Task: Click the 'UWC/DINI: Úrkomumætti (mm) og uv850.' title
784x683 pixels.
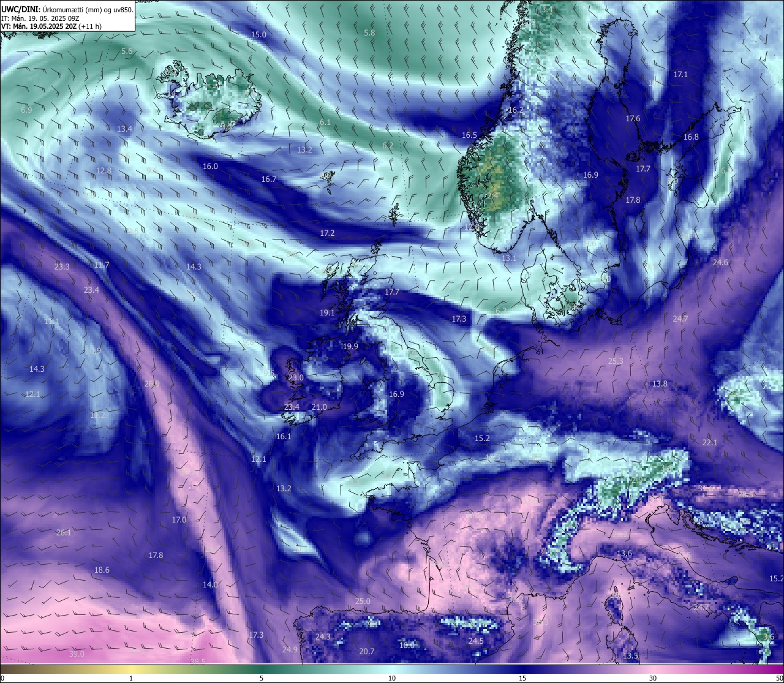Action: click(x=67, y=9)
